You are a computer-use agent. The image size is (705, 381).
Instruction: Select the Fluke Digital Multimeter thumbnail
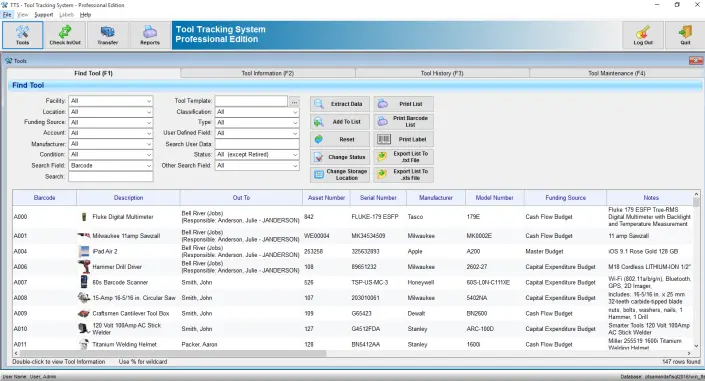84,217
